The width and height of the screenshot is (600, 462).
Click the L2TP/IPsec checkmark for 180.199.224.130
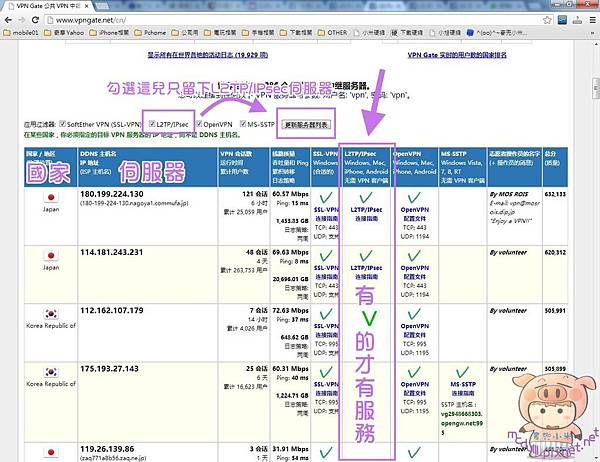[x=366, y=198]
